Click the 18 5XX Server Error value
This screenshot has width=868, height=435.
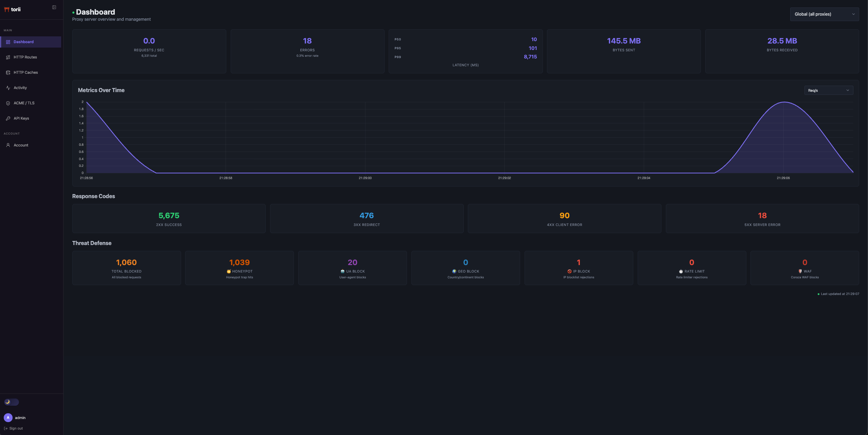(762, 216)
